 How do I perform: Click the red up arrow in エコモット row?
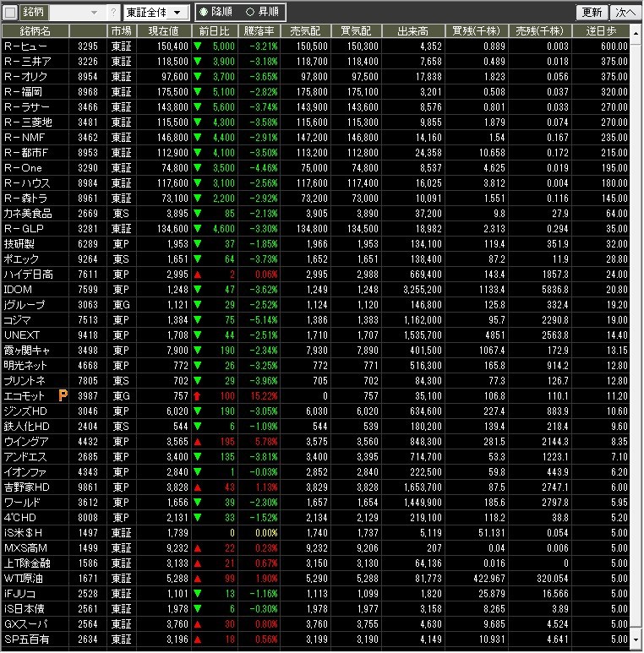198,396
